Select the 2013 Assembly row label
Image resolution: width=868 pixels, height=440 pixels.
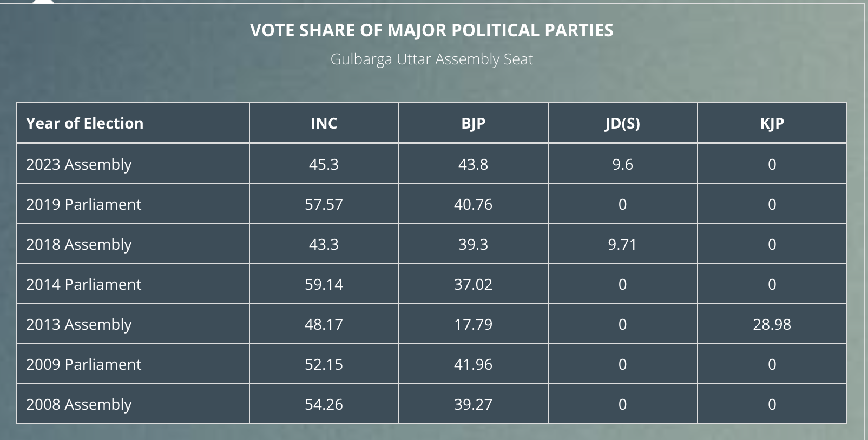coord(79,324)
